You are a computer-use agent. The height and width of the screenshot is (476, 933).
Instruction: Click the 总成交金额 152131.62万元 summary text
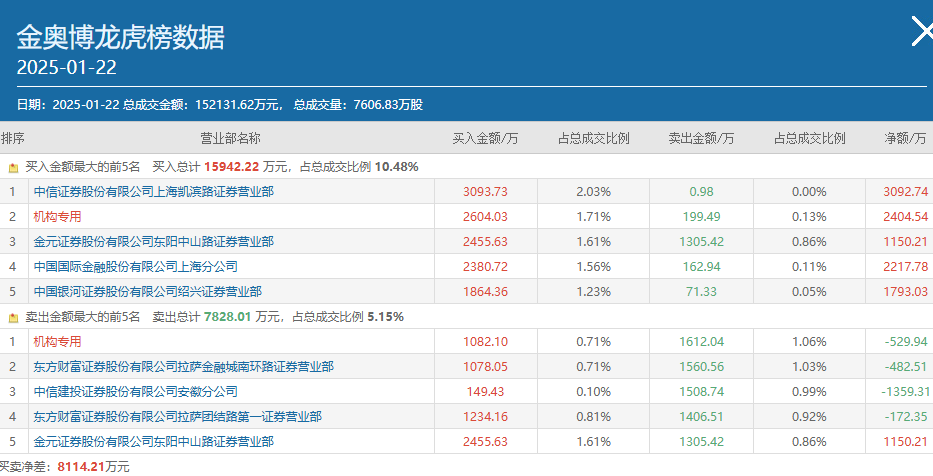click(x=201, y=105)
